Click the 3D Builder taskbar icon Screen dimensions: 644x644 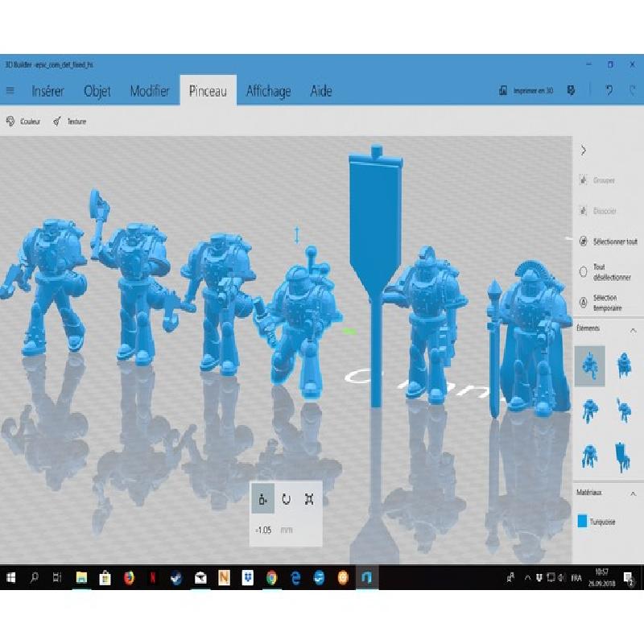[x=367, y=578]
